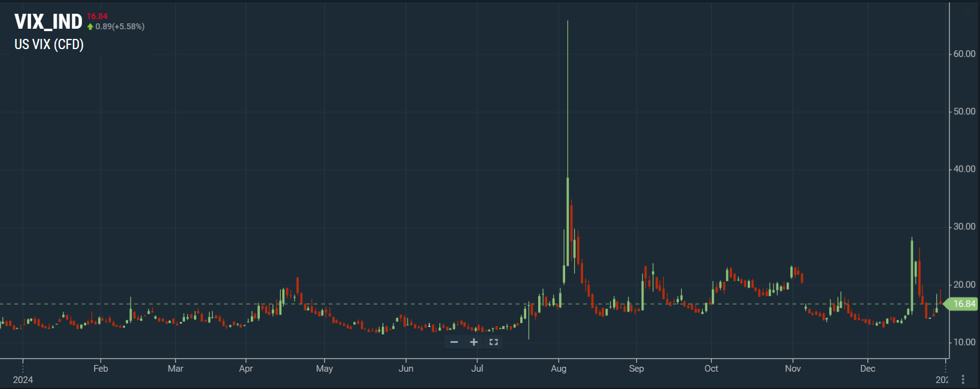The image size is (980, 389).
Task: Click the red 16.84 current price
Action: [x=97, y=16]
